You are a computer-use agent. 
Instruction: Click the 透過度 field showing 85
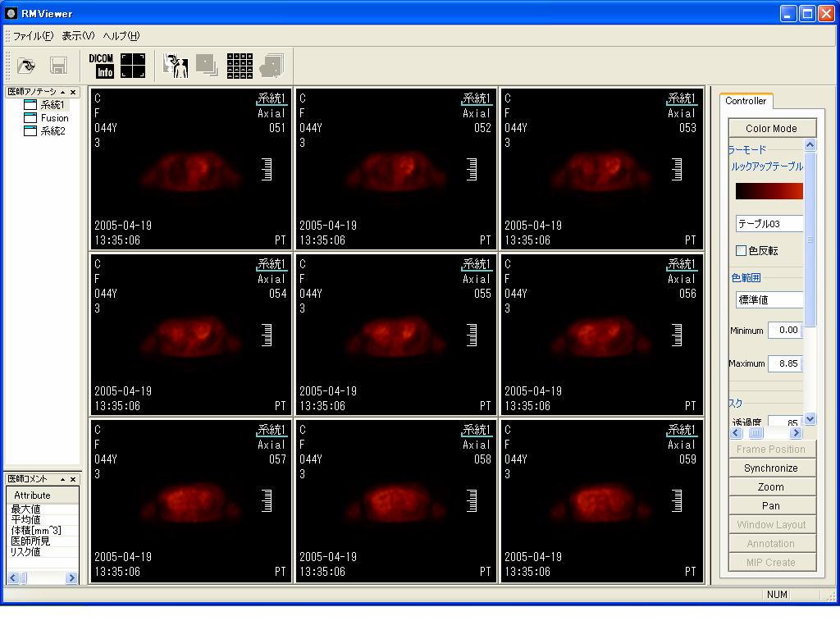point(785,422)
